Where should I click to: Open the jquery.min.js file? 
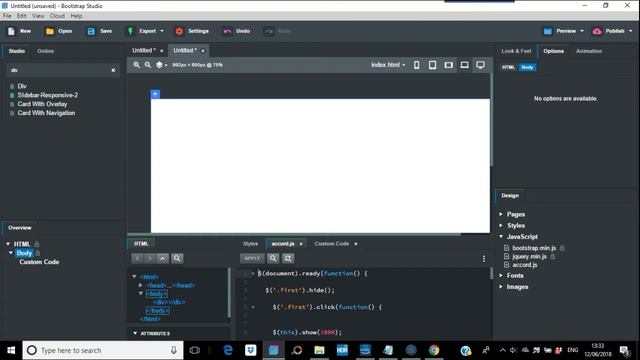529,256
